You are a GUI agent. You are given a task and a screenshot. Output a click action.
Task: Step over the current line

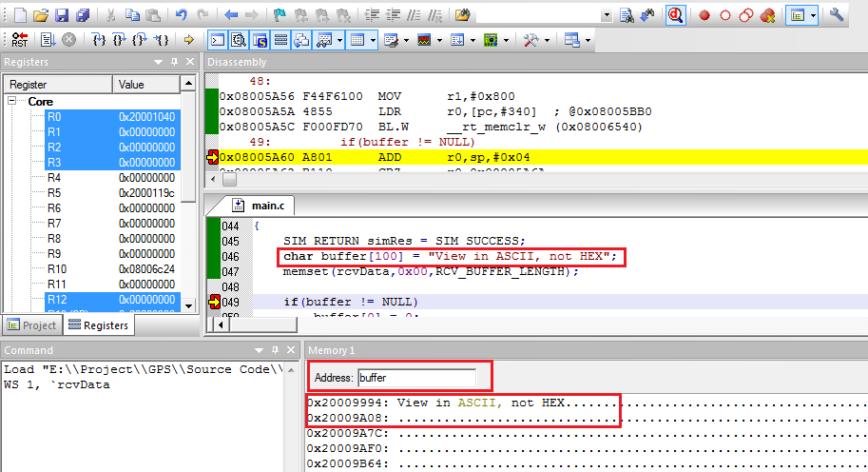[x=119, y=40]
